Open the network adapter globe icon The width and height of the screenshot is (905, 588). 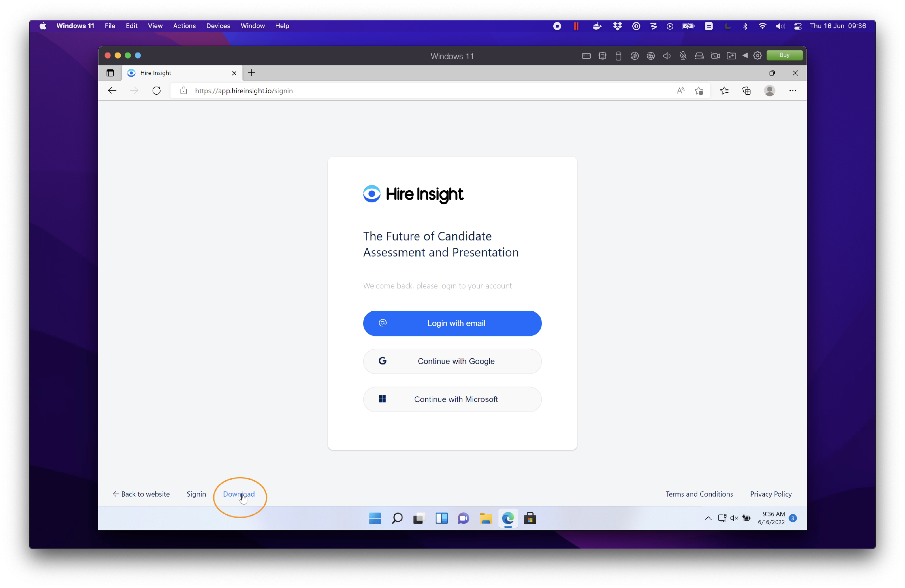[x=651, y=56]
